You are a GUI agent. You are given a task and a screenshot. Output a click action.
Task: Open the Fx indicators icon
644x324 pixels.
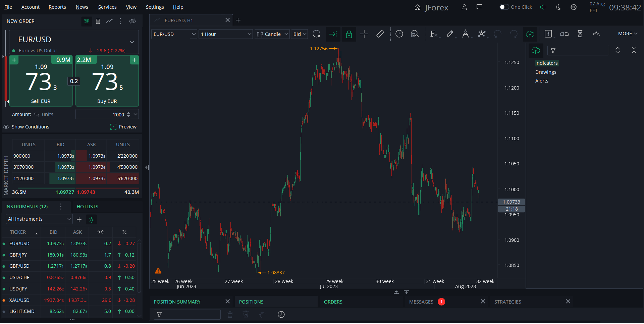pyautogui.click(x=434, y=34)
